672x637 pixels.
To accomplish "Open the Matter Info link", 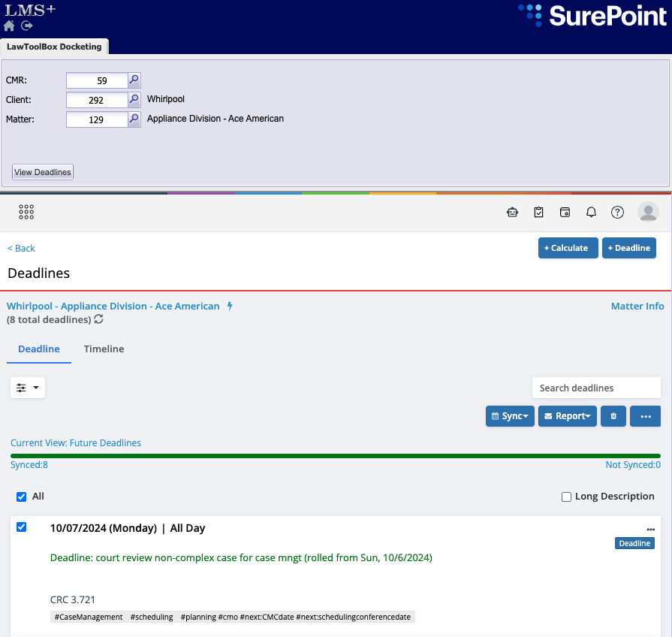I will (x=637, y=306).
